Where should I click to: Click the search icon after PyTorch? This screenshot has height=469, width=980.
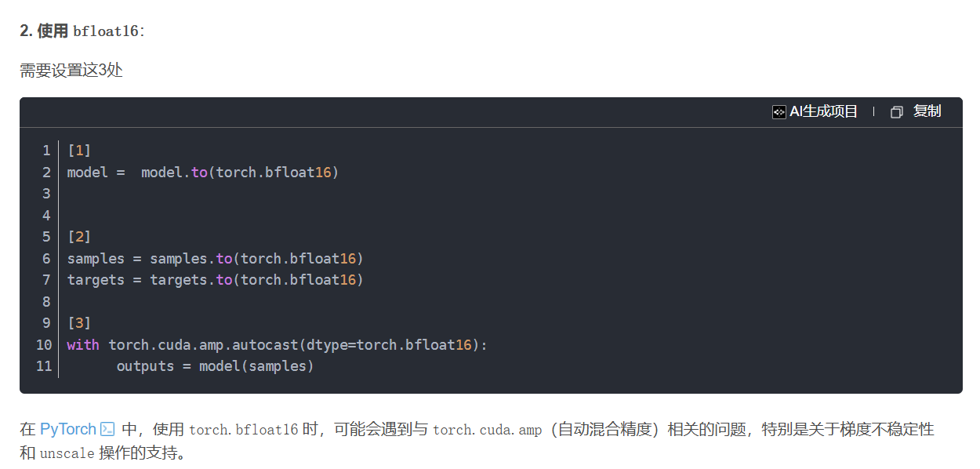(x=108, y=429)
